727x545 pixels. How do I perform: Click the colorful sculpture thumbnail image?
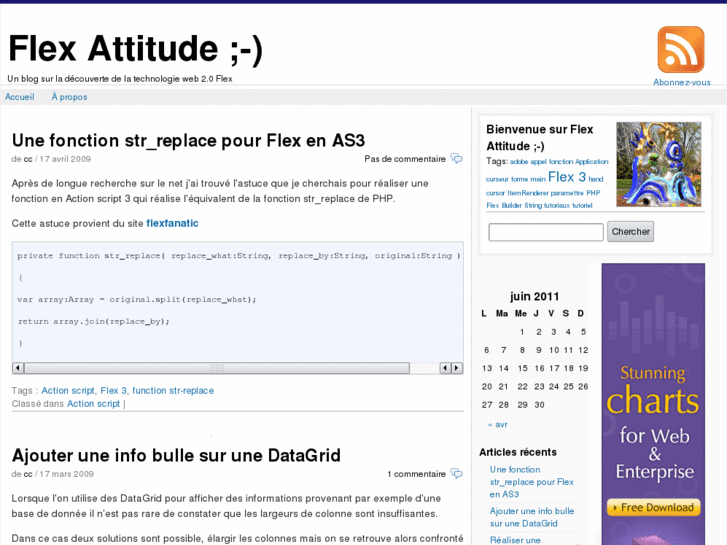658,164
